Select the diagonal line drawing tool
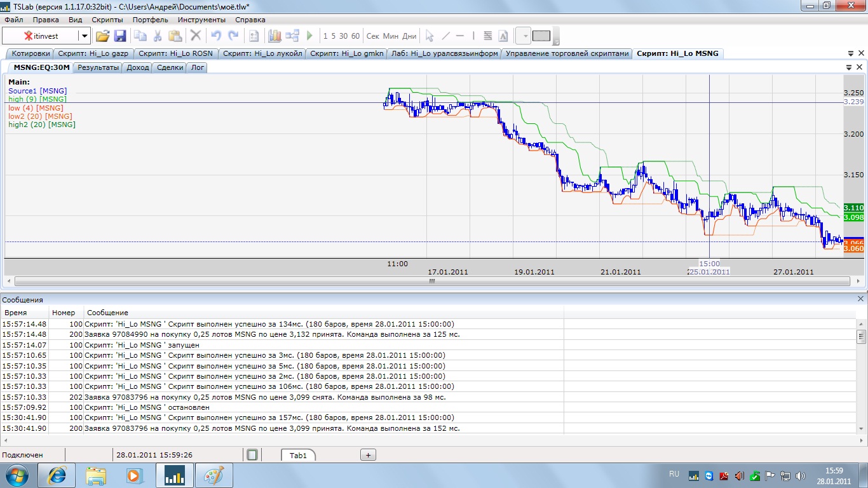868x488 pixels. click(445, 36)
